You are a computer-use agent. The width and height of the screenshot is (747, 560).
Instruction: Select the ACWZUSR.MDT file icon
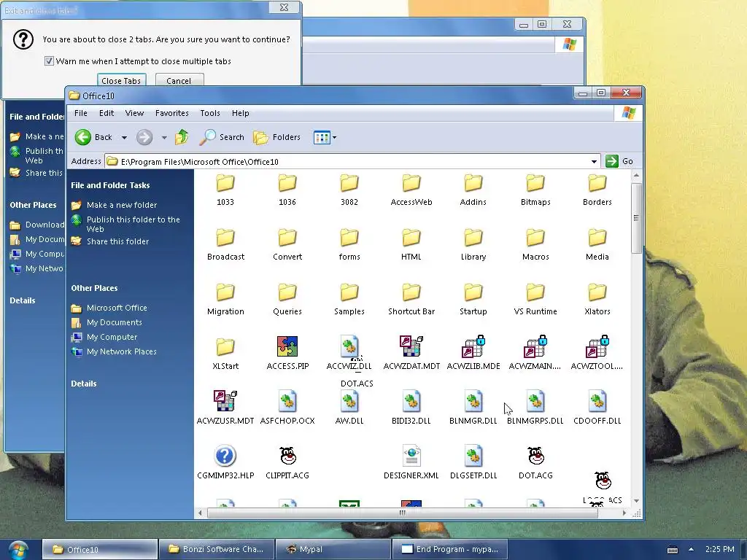pos(225,401)
